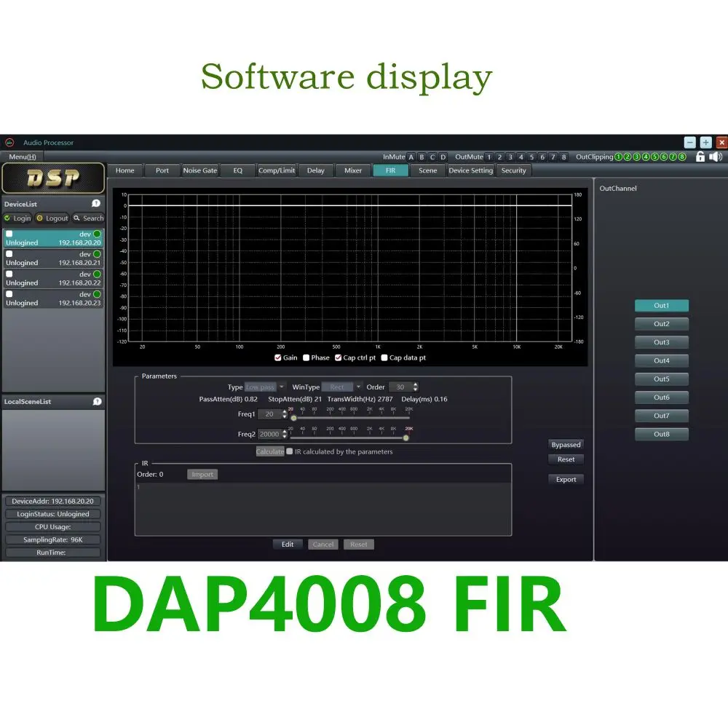Viewport: 728px width, 728px height.
Task: Click the Freq2 slider handle
Action: tap(406, 438)
